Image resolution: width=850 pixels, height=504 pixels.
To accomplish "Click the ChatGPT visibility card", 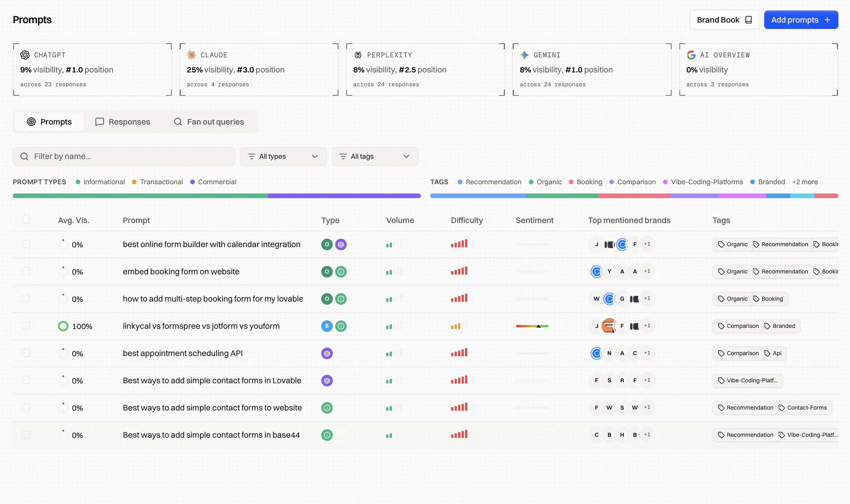I will 92,69.
